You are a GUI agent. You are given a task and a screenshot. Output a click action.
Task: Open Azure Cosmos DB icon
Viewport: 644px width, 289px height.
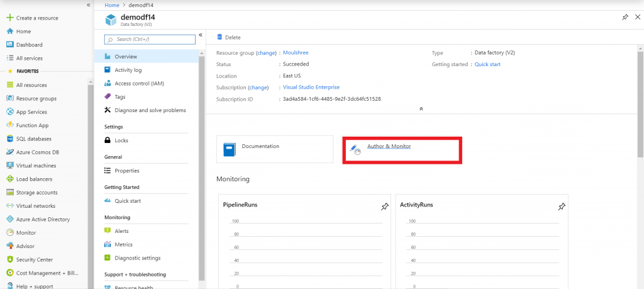[10, 152]
